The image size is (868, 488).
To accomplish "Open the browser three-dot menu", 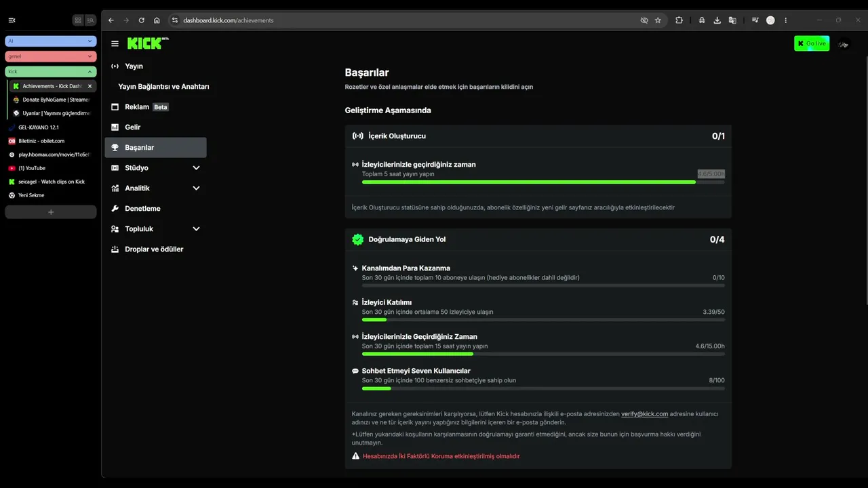I will coord(786,20).
